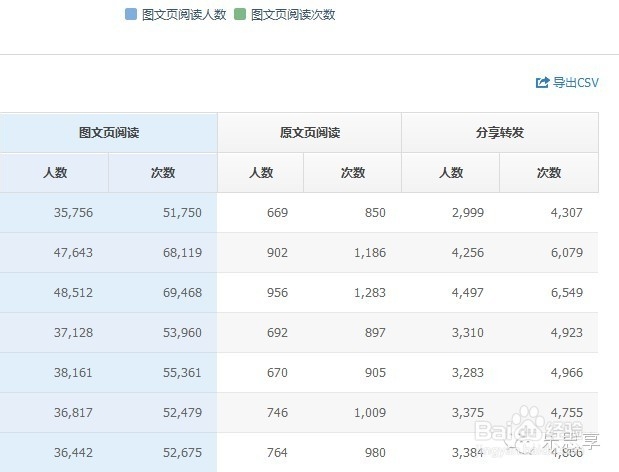
Task: Click the cell value 4,307
Action: click(x=566, y=213)
